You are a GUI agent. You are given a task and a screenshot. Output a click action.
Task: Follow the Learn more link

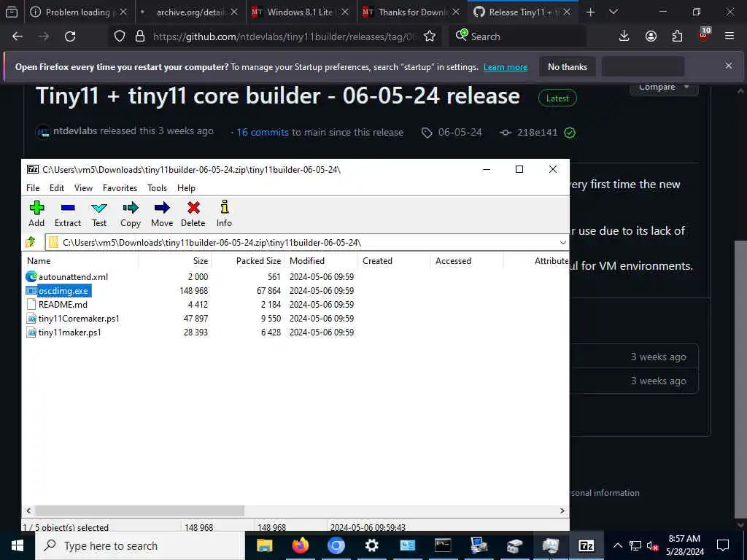[506, 67]
